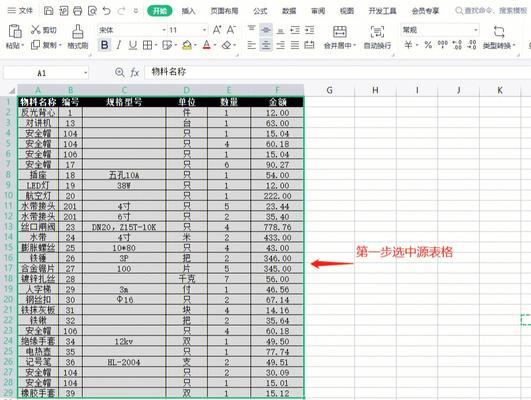The width and height of the screenshot is (531, 400).
Task: Open the font name (宋体) dropdown
Action: tap(164, 30)
